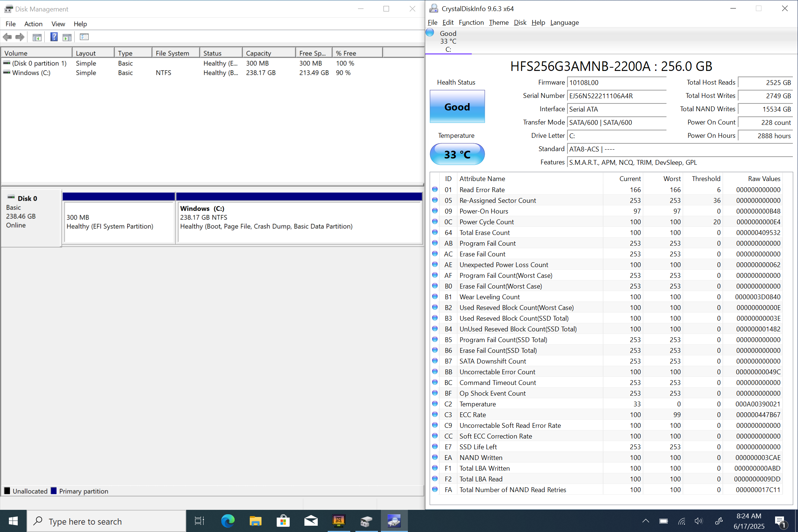The width and height of the screenshot is (798, 532).
Task: Launch Microsoft Edge from taskbar
Action: 228,521
